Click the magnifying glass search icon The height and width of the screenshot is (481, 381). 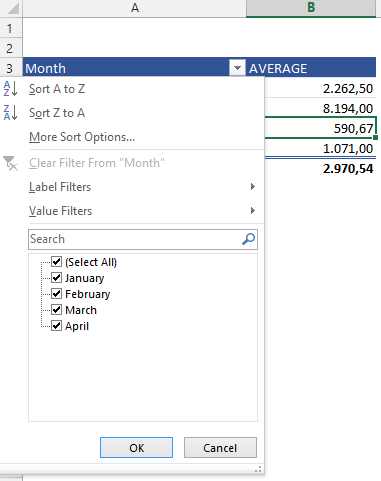[x=248, y=239]
